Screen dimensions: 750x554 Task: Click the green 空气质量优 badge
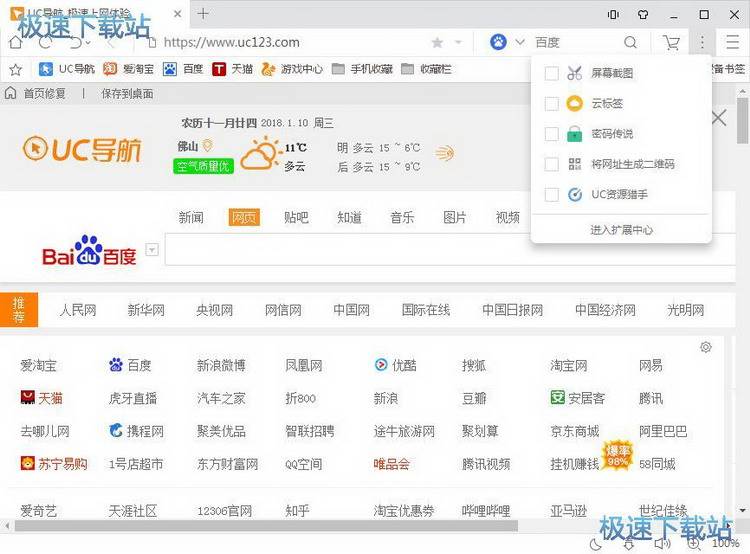tap(203, 166)
